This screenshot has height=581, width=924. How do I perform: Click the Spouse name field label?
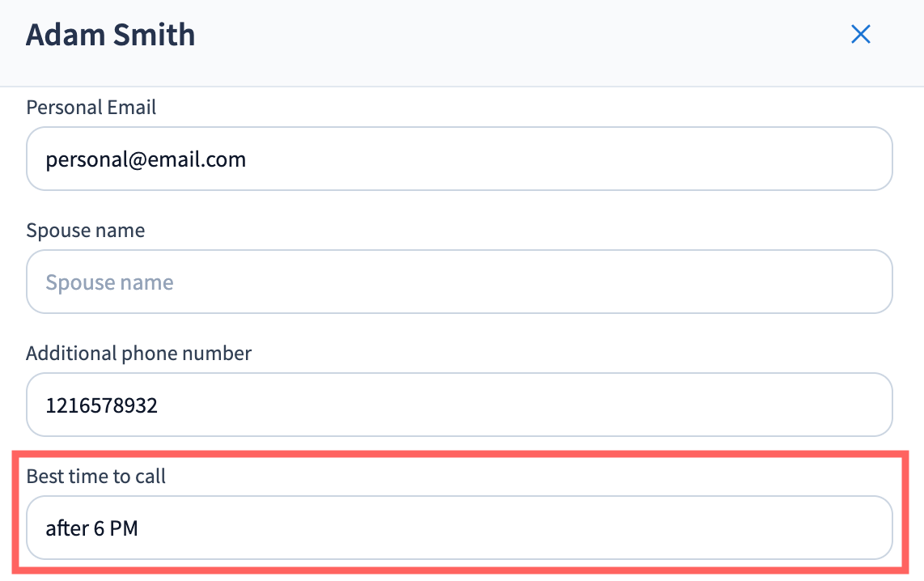tap(86, 231)
